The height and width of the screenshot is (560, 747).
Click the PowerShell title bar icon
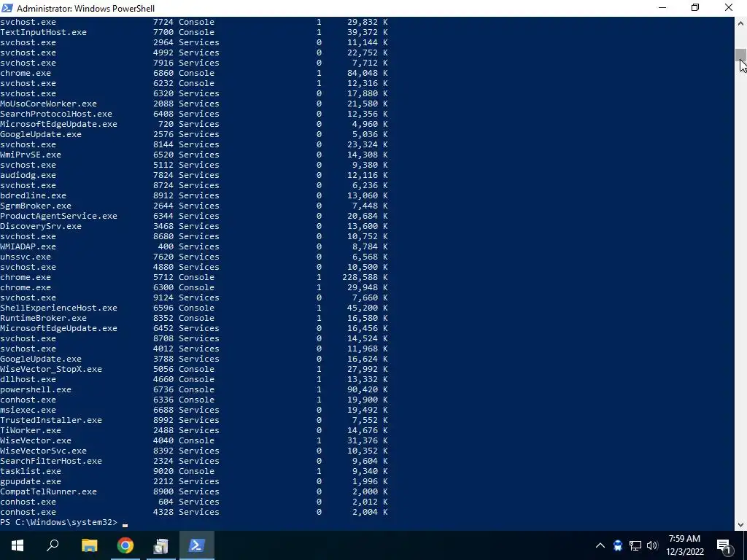point(7,7)
